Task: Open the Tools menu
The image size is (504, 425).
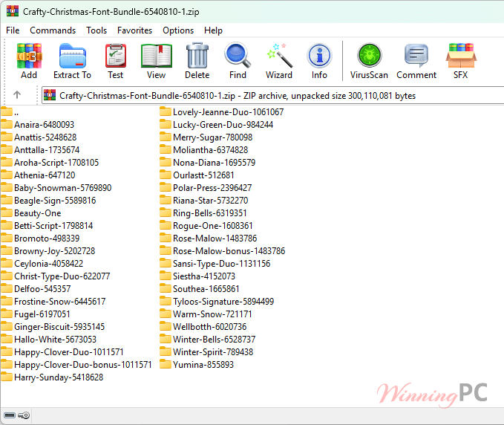Action: pyautogui.click(x=96, y=30)
